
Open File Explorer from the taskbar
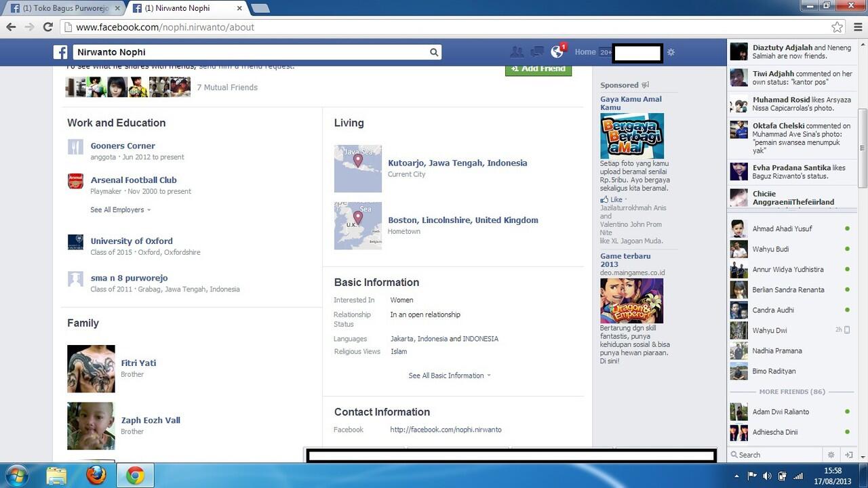click(57, 476)
